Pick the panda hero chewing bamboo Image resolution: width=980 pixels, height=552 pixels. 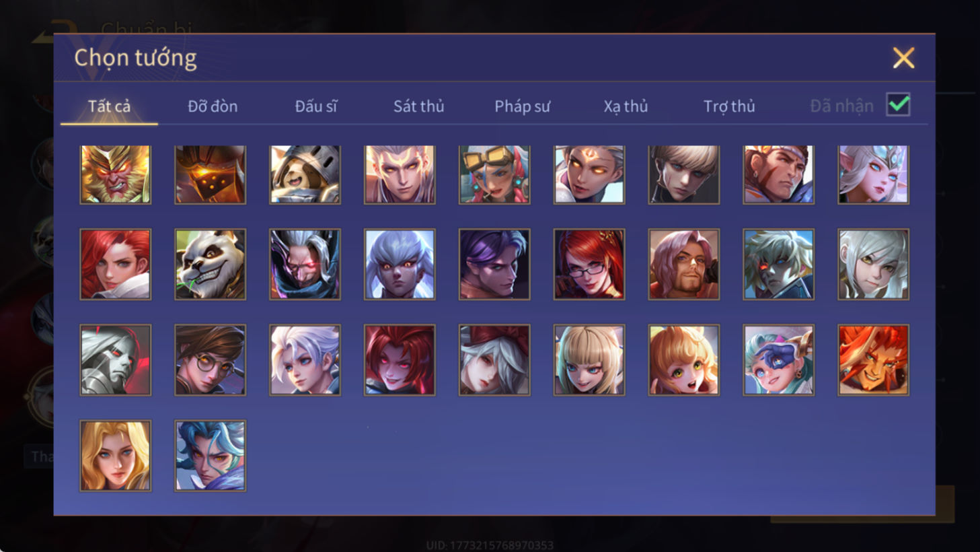pos(210,264)
